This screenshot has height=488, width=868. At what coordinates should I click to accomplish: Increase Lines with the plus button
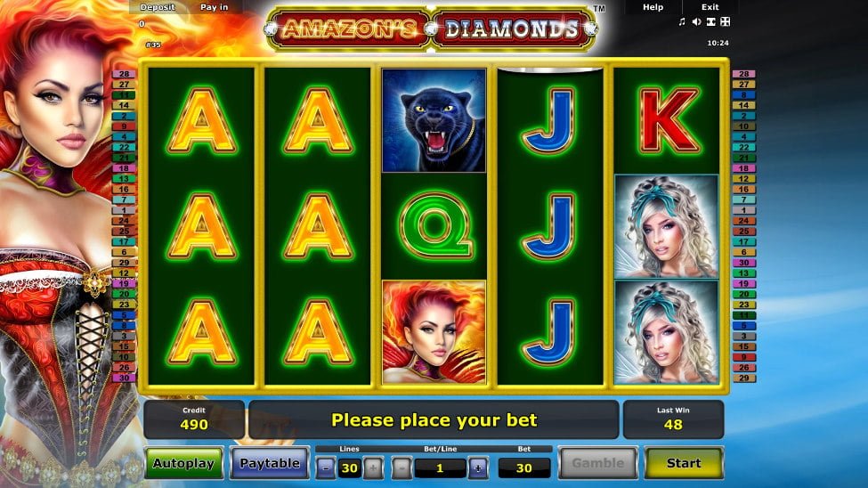[x=373, y=468]
